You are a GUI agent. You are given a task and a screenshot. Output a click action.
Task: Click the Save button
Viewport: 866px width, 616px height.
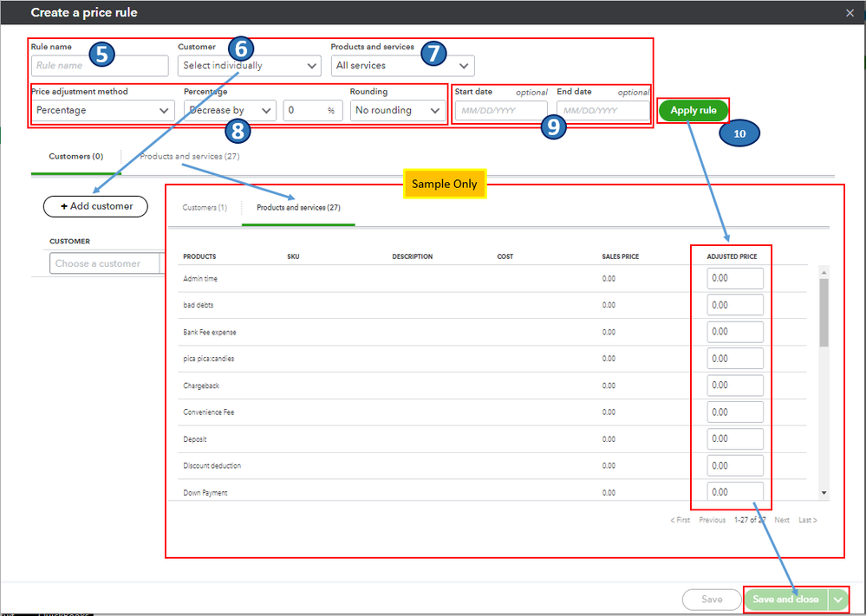712,600
